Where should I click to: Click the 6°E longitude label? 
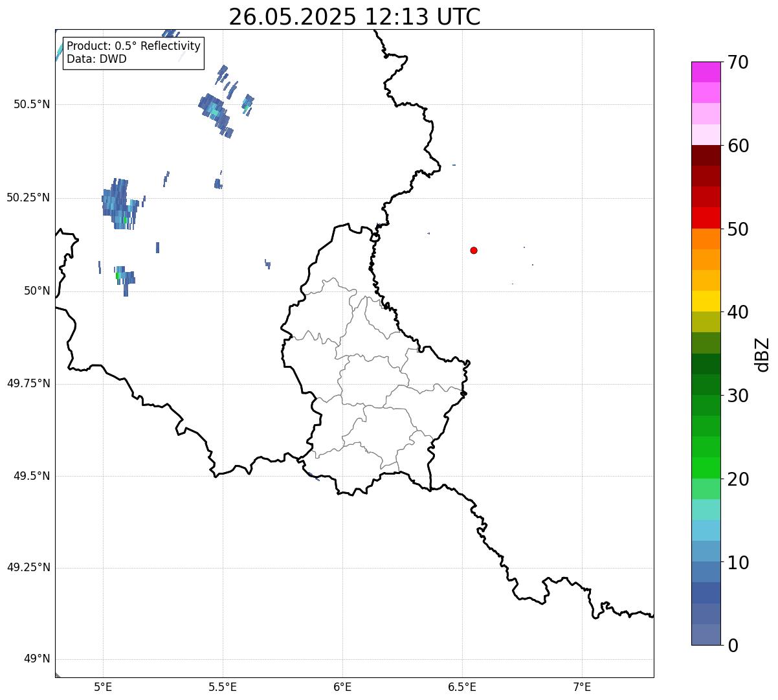click(x=342, y=686)
